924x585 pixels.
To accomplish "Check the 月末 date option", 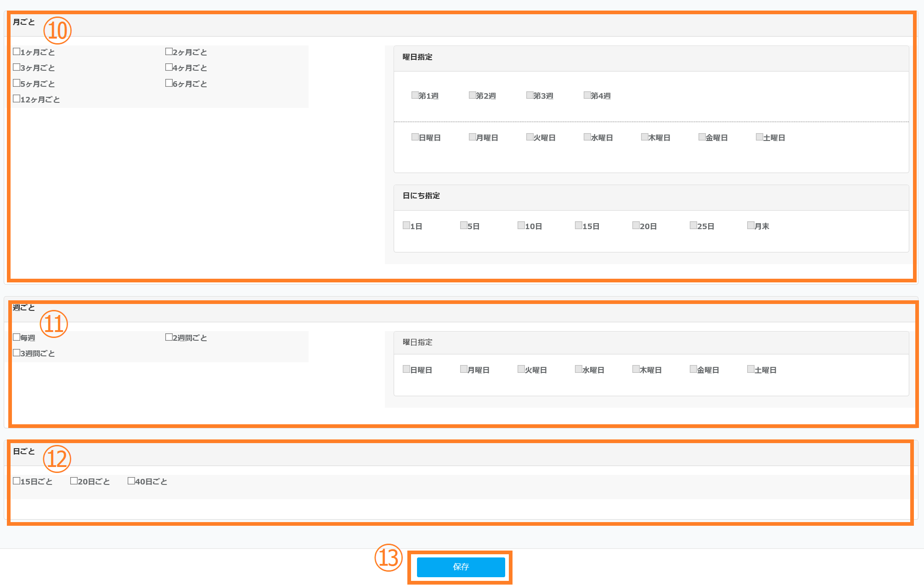I will (751, 225).
